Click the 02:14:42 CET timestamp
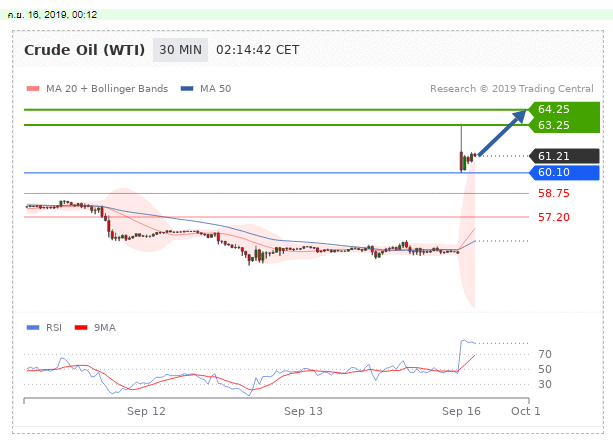Image resolution: width=613 pixels, height=443 pixels. pos(258,50)
